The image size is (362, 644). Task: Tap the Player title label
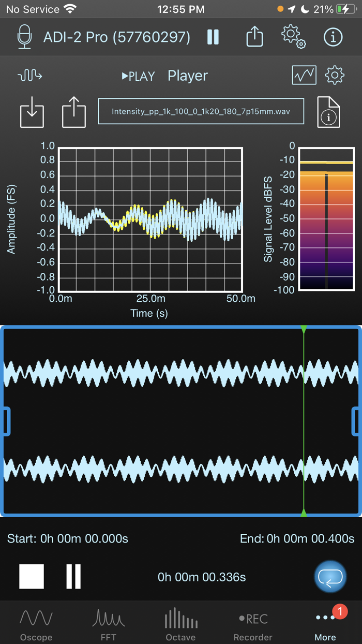tap(188, 76)
